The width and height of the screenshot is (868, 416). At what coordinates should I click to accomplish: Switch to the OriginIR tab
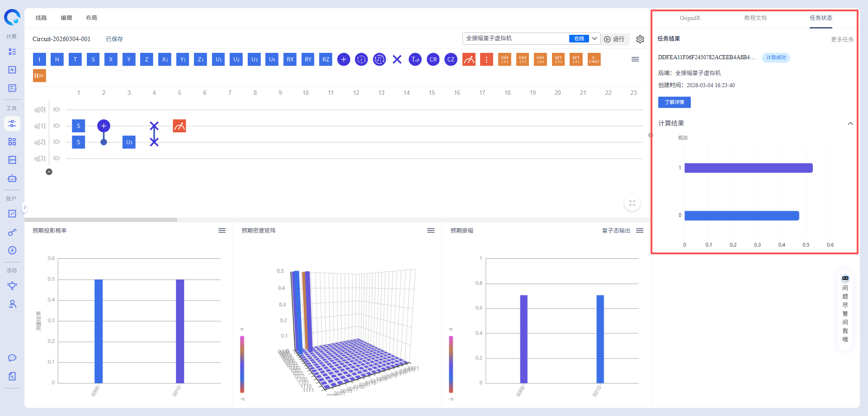[690, 18]
